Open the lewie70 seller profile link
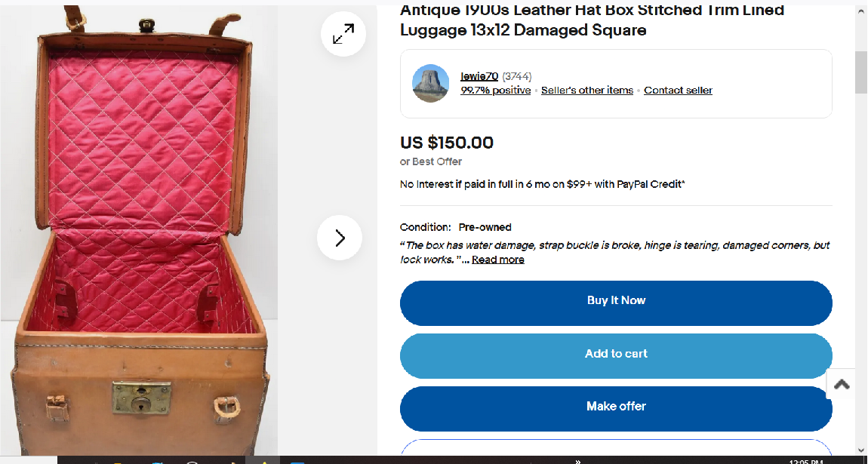This screenshot has height=464, width=868. point(479,76)
